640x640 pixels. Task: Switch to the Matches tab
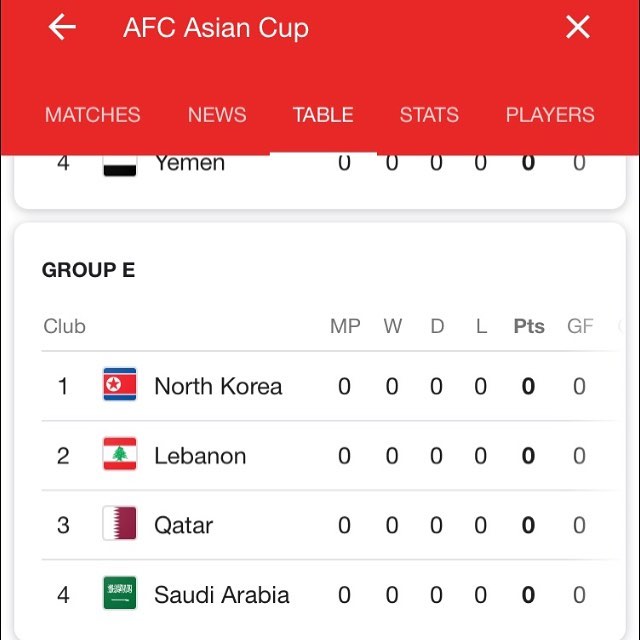(93, 115)
